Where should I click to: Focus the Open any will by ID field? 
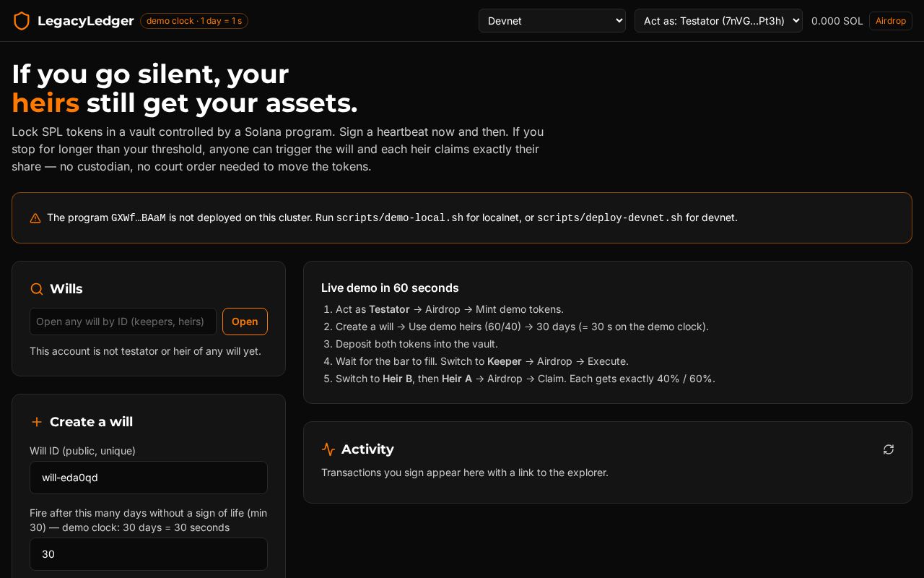(x=123, y=322)
